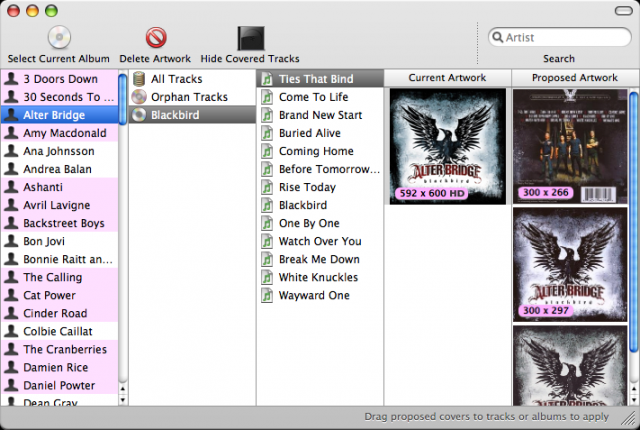The image size is (640, 430).
Task: Select artist Amy Macdonald
Action: coord(60,133)
